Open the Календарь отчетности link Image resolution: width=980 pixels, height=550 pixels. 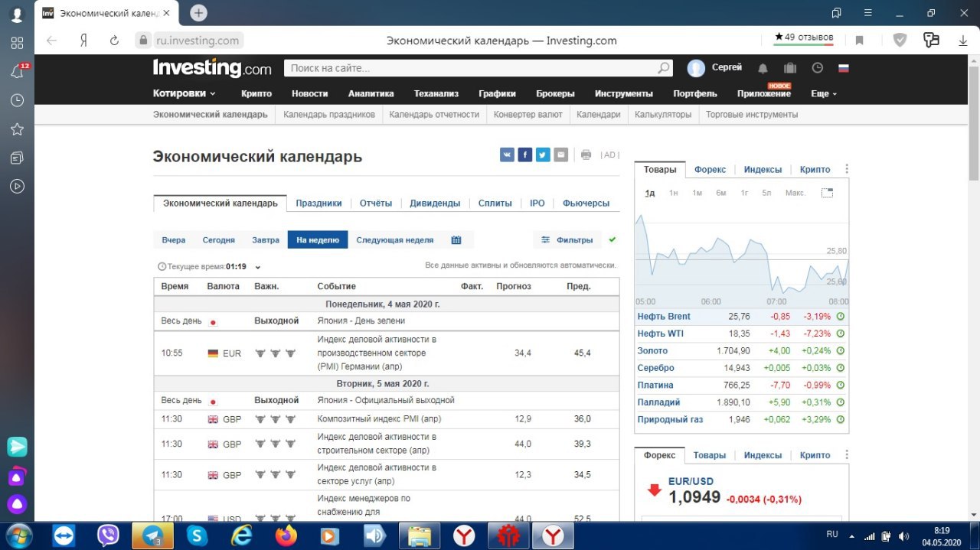434,115
